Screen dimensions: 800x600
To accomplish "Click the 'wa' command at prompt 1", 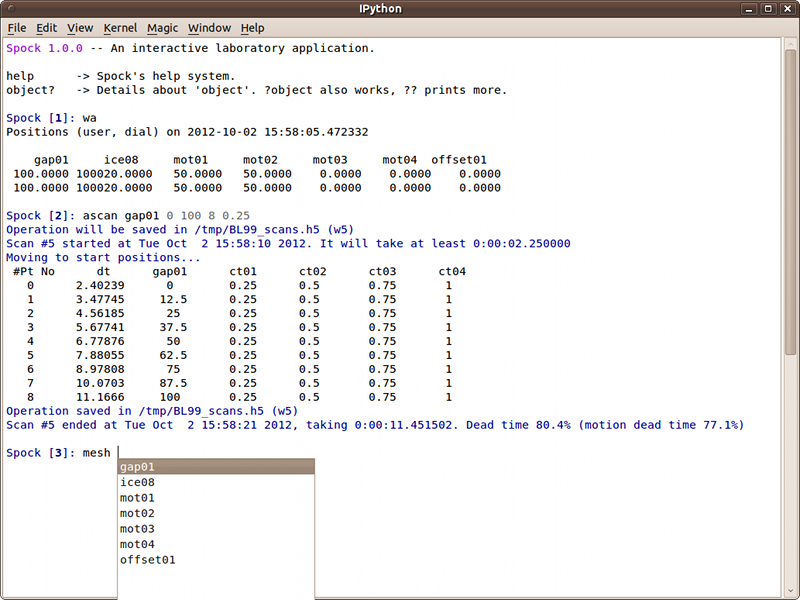I will (x=89, y=118).
